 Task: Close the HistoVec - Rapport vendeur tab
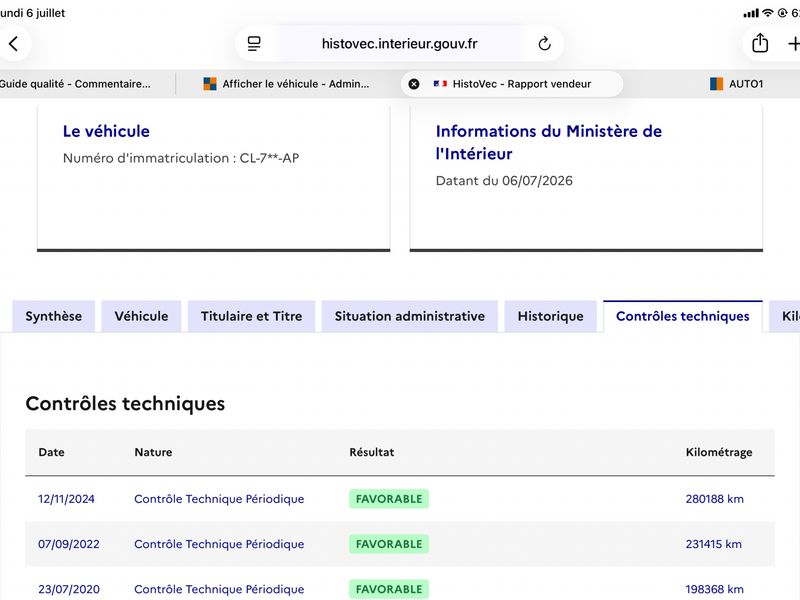414,84
